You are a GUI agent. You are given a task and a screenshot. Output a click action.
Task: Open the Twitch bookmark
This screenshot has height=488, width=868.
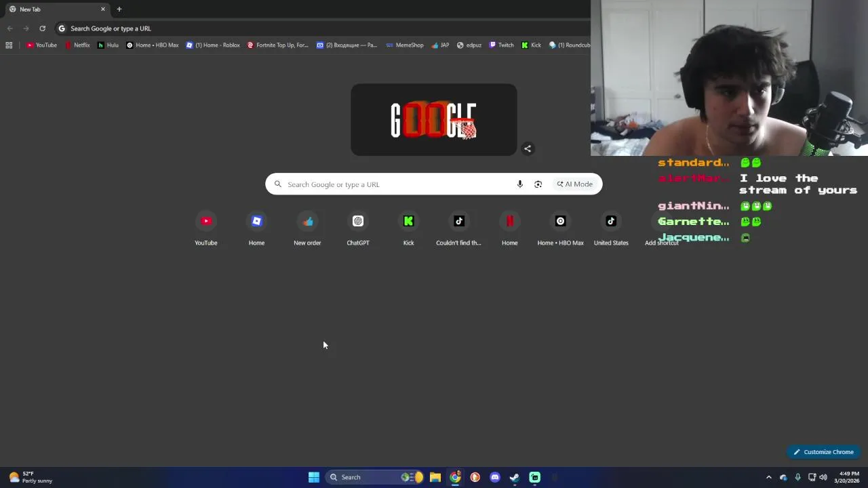501,45
